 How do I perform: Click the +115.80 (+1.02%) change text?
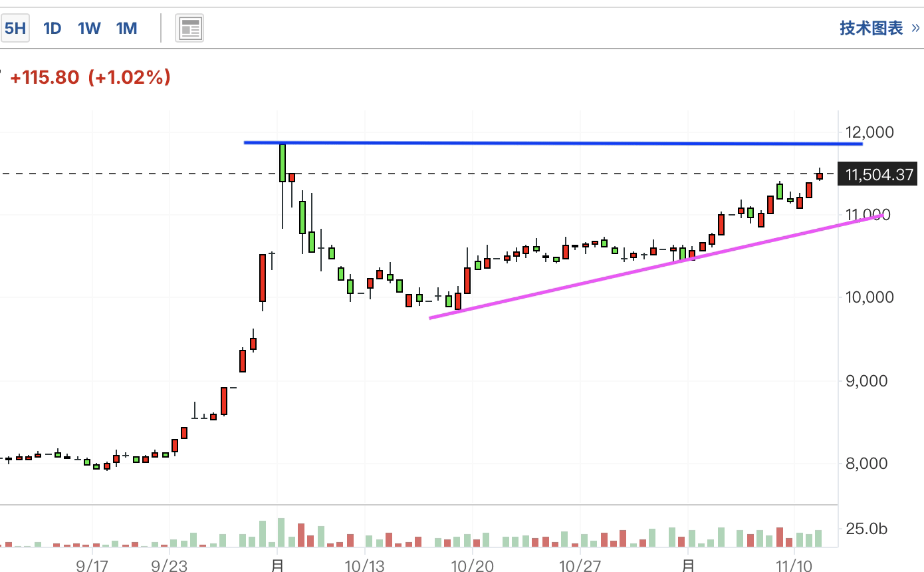90,77
